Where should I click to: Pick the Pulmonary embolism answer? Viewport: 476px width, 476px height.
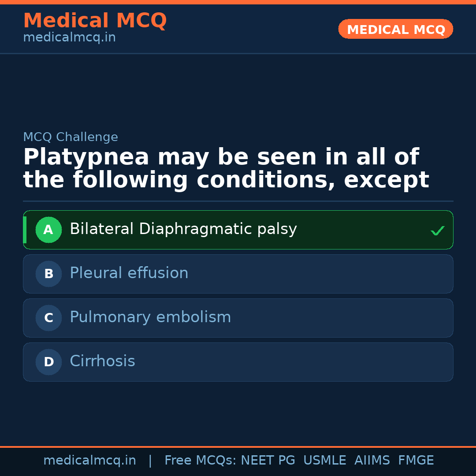click(x=150, y=317)
